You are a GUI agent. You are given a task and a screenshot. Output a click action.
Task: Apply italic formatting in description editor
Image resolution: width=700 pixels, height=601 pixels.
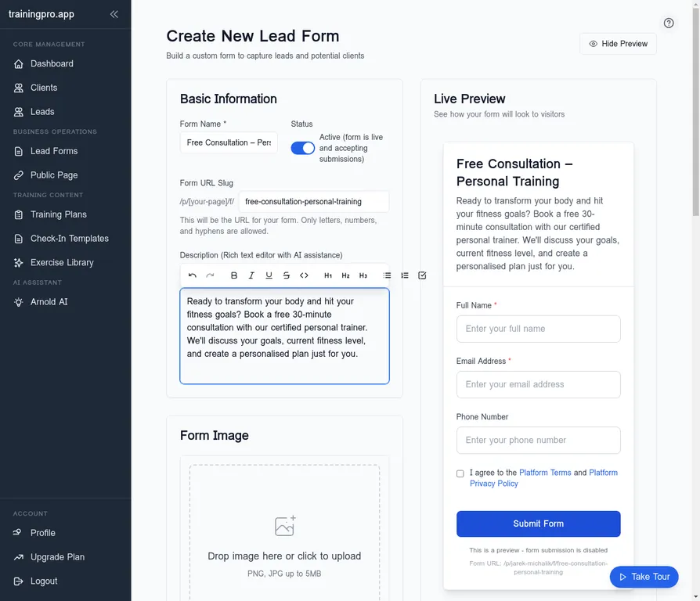tap(251, 275)
